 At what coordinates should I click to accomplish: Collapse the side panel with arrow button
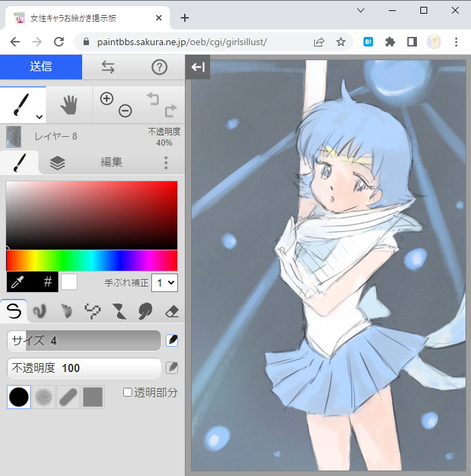(198, 67)
